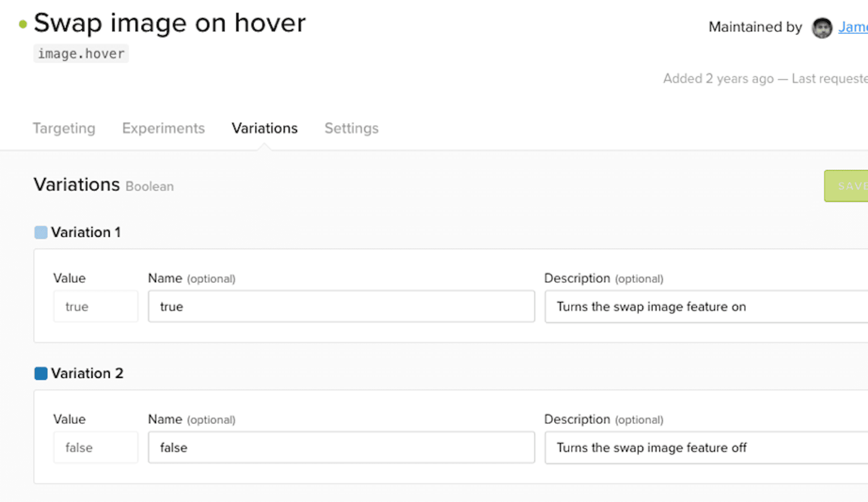This screenshot has height=502, width=868.
Task: Click the maintainer avatar icon
Action: coord(821,28)
